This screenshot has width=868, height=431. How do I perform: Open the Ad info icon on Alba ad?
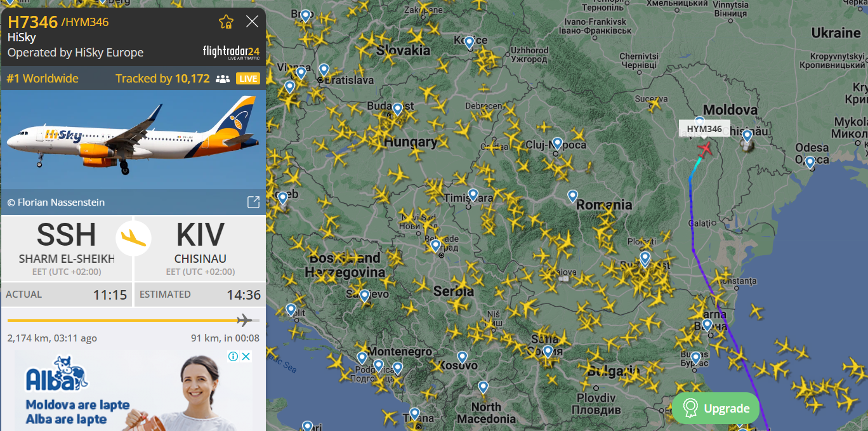(x=233, y=357)
